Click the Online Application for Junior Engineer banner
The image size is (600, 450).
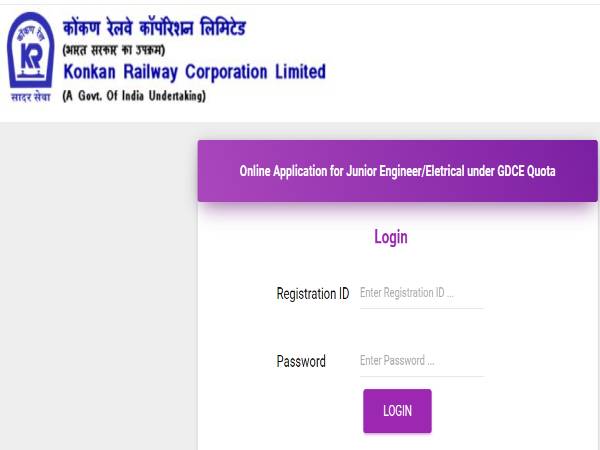397,171
